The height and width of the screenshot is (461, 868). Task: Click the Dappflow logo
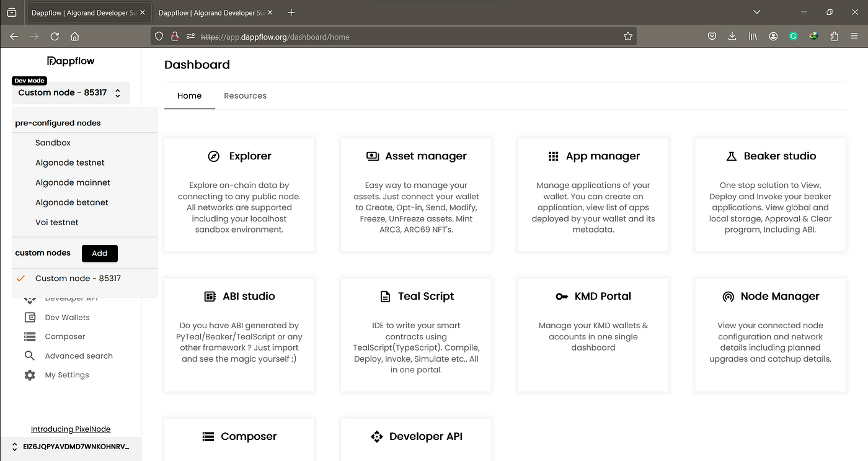pyautogui.click(x=71, y=61)
